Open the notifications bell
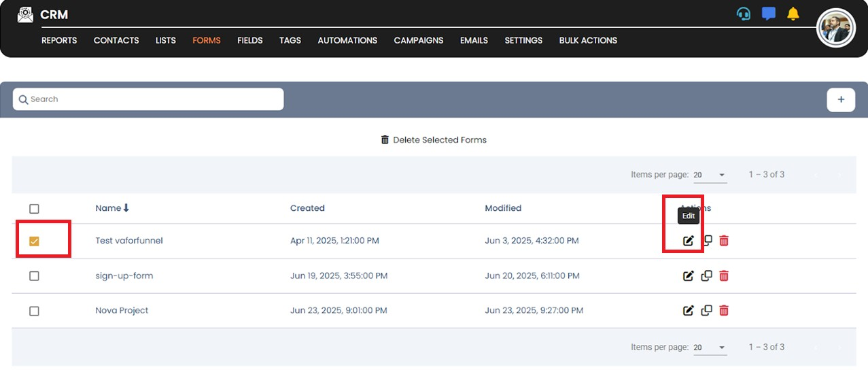Viewport: 868px width, 370px height. point(793,14)
